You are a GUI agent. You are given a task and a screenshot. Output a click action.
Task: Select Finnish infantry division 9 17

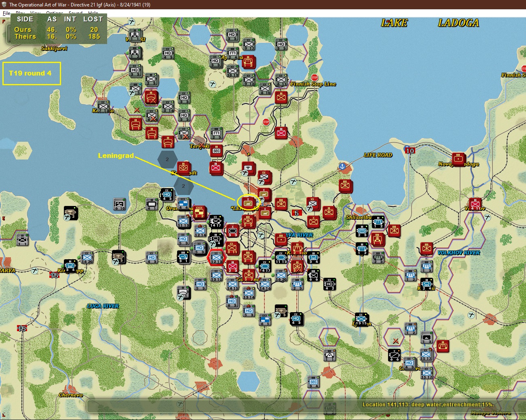[x=249, y=44]
